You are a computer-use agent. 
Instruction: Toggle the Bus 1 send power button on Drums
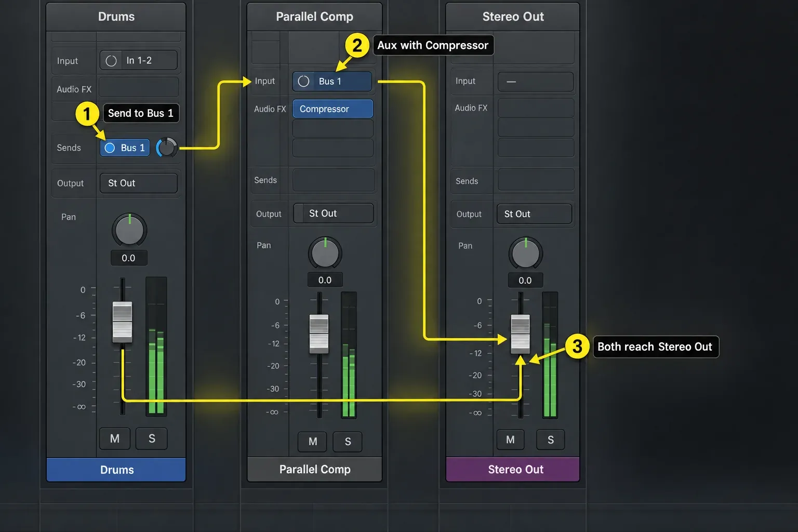(x=110, y=148)
